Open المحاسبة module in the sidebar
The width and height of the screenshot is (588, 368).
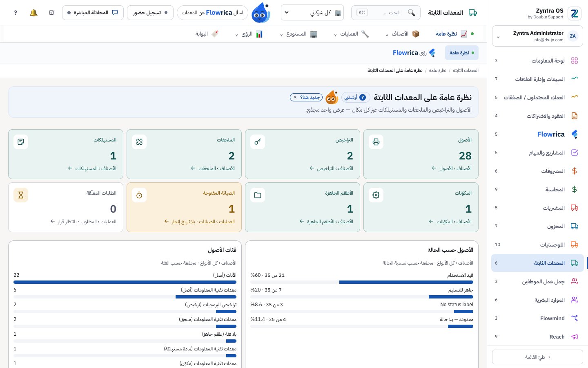[537, 189]
